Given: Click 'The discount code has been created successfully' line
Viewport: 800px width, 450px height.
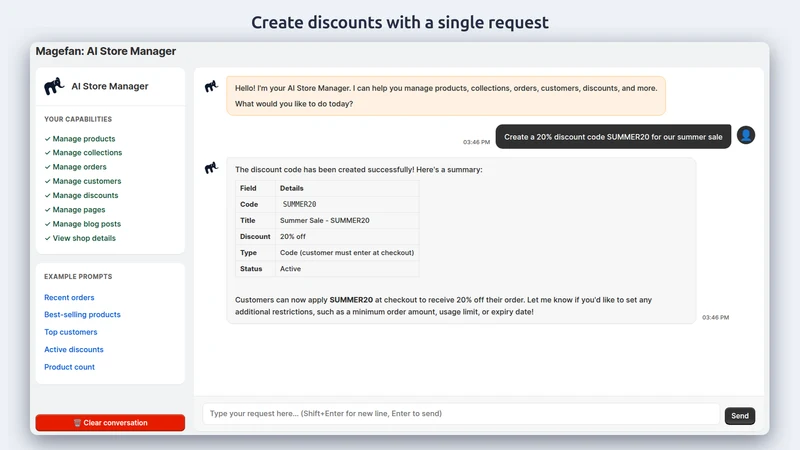Looking at the screenshot, I should pos(359,170).
